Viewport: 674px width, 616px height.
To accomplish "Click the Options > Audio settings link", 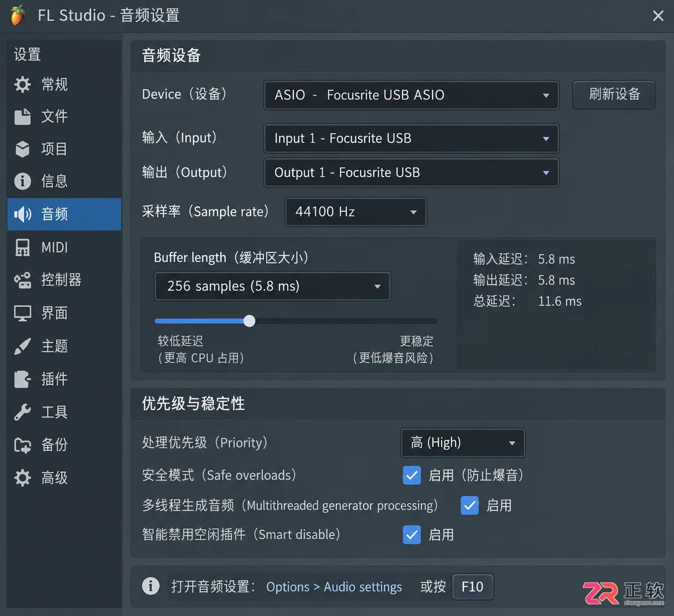I will click(334, 587).
